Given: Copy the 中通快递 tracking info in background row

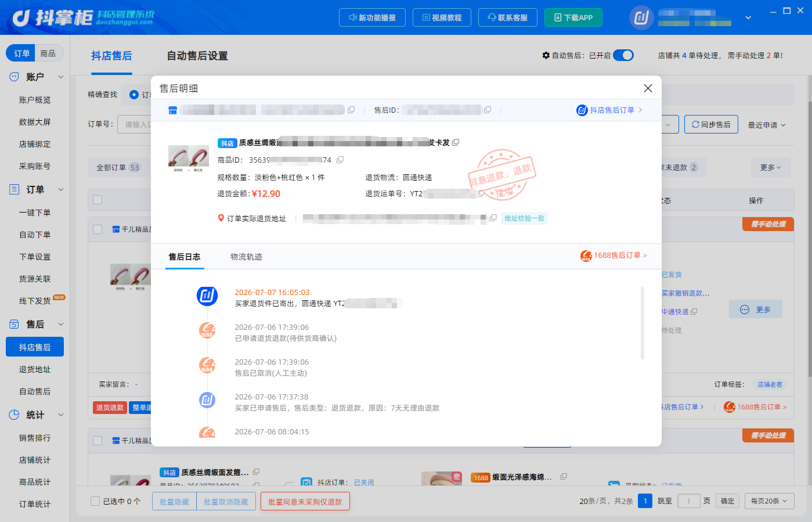Looking at the screenshot, I should 694,312.
